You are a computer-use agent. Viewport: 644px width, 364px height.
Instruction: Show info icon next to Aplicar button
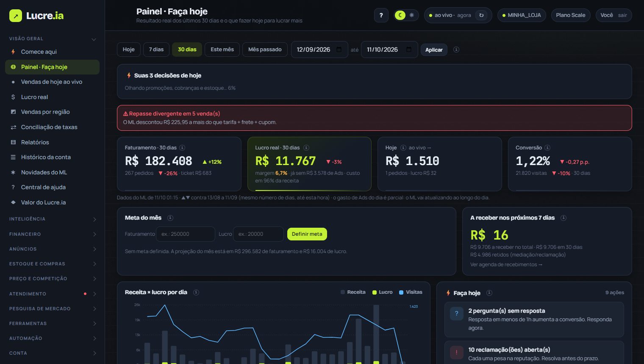point(456,50)
